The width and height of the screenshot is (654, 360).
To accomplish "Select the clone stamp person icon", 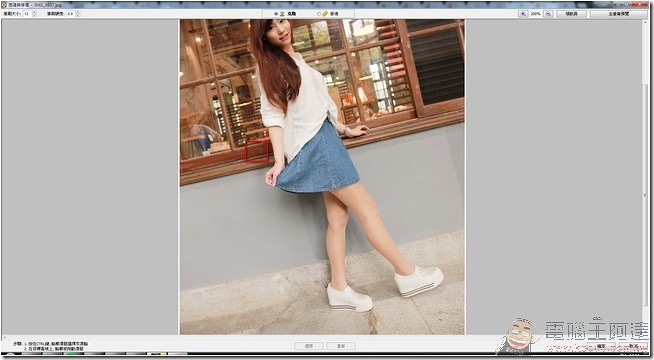I will pyautogui.click(x=282, y=14).
